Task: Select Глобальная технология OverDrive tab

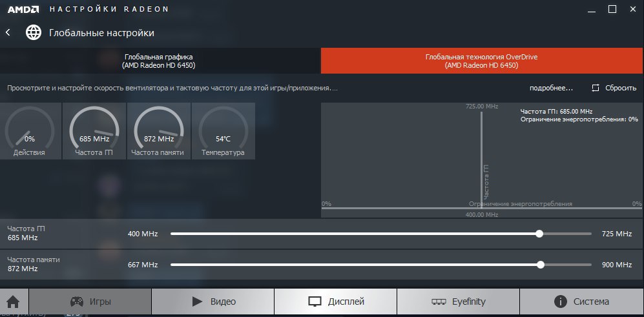Action: point(482,61)
